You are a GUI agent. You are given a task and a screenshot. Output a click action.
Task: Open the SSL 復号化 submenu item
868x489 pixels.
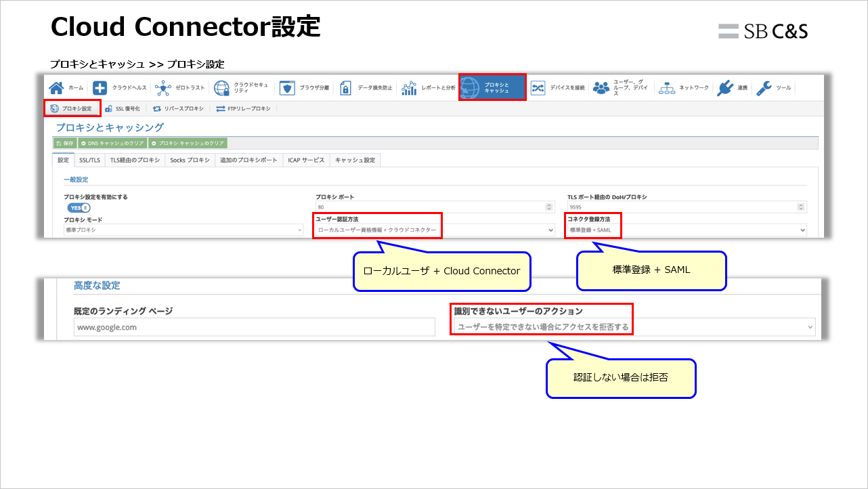point(123,108)
